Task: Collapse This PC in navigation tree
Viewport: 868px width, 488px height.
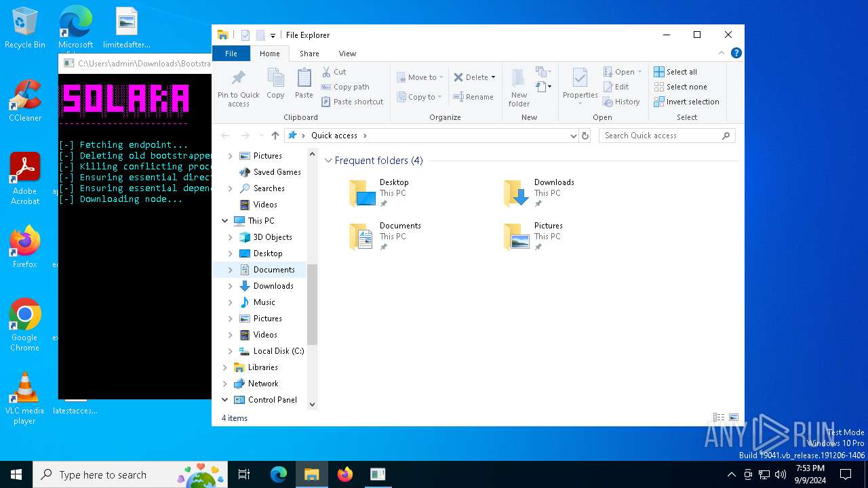Action: pos(225,221)
